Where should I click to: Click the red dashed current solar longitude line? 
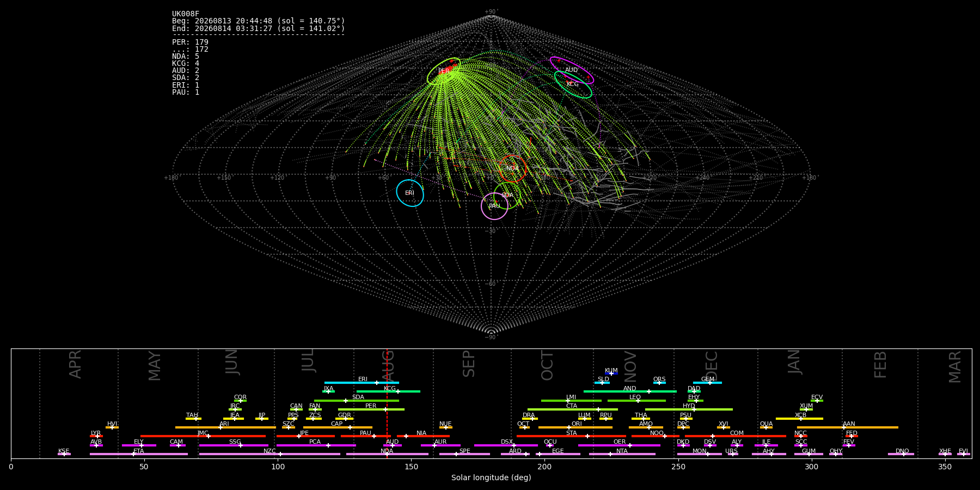pos(387,403)
